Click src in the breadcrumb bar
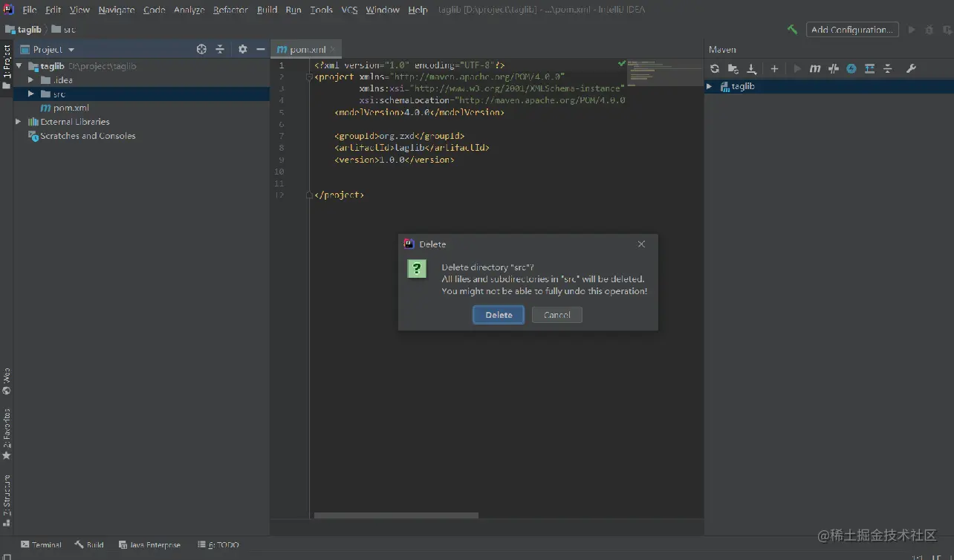 pos(63,30)
